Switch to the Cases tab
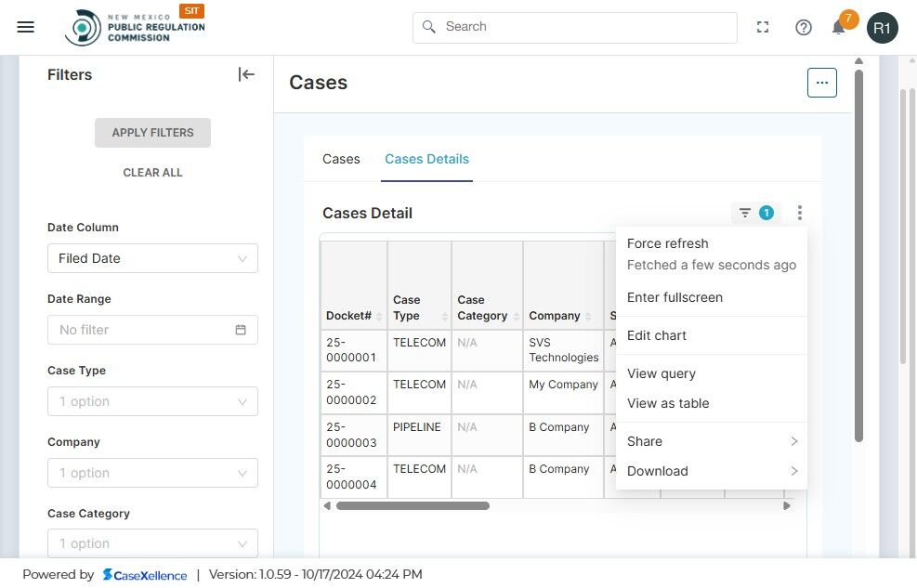Screen dimensions: 917x588 (x=341, y=159)
